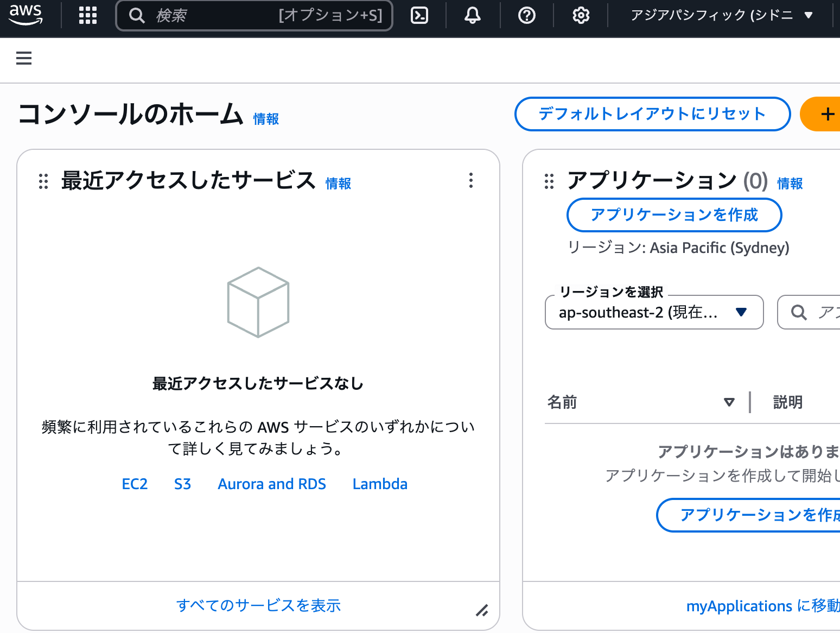The image size is (840, 633).
Task: Open the S3 service link
Action: point(182,484)
